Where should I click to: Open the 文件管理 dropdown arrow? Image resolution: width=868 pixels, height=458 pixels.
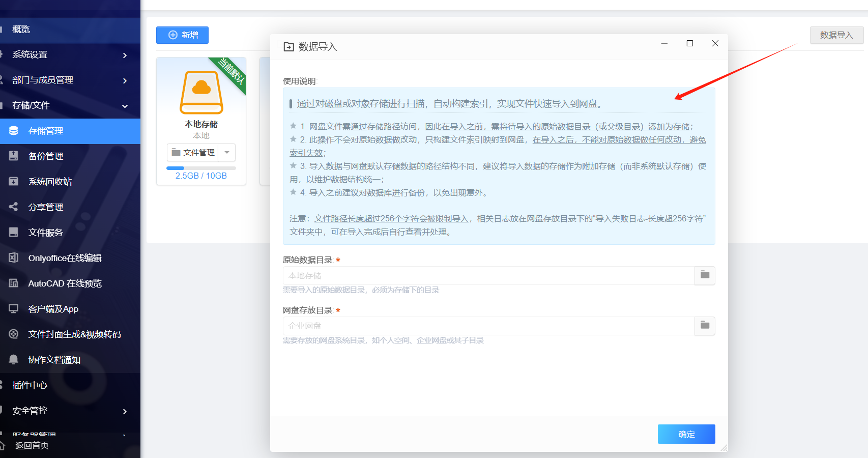point(227,153)
